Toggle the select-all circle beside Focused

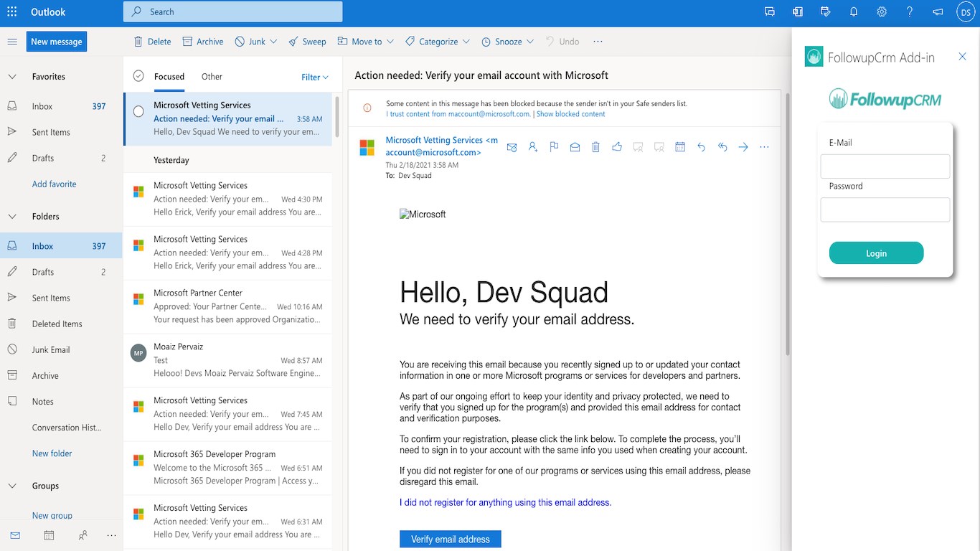[x=138, y=76]
